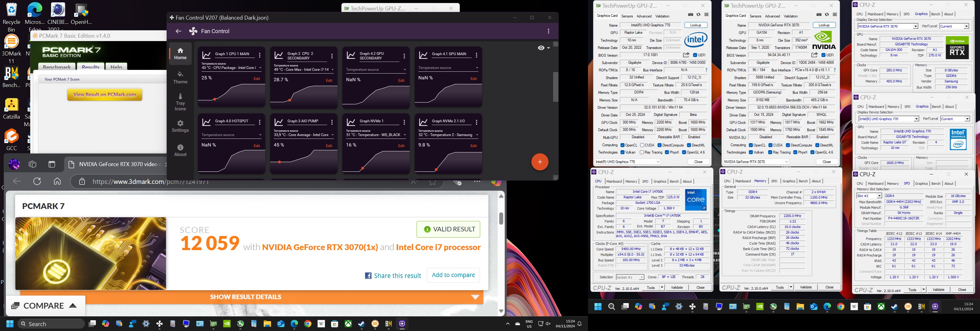Screen dimensions: 980x331
Task: Toggle DirectML checkbox in NVIDIA RTX 3070 GPU-Z
Action: tap(817, 145)
